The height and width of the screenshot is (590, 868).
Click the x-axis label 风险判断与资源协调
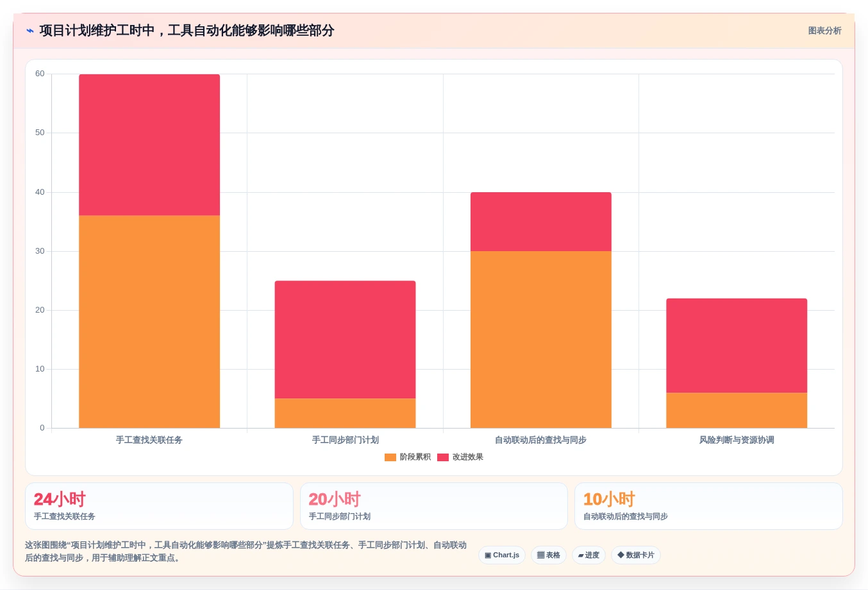[737, 440]
